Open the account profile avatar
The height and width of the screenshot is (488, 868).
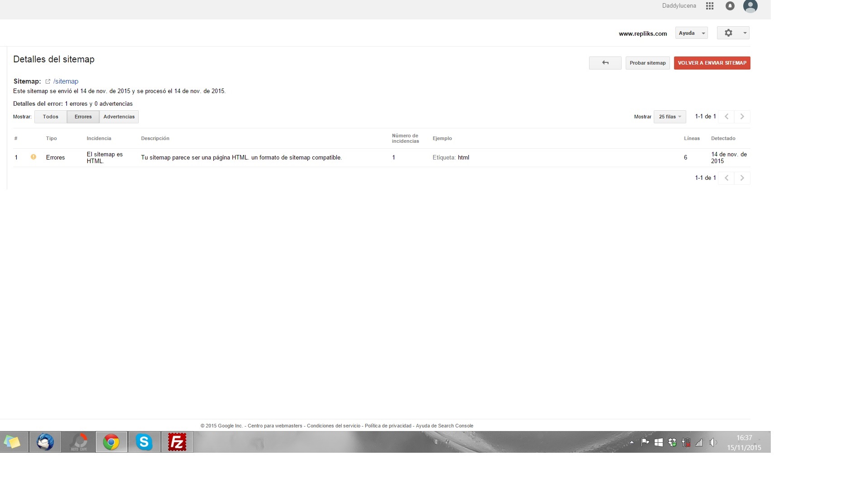coord(750,6)
